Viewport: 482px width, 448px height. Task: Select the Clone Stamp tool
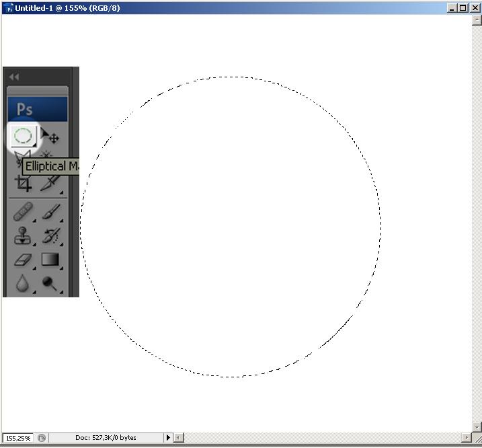23,236
